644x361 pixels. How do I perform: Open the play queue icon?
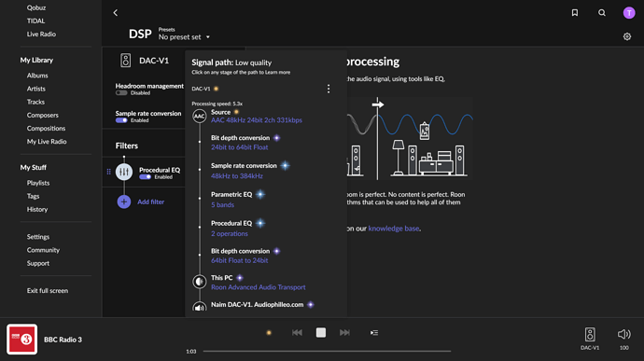click(373, 333)
